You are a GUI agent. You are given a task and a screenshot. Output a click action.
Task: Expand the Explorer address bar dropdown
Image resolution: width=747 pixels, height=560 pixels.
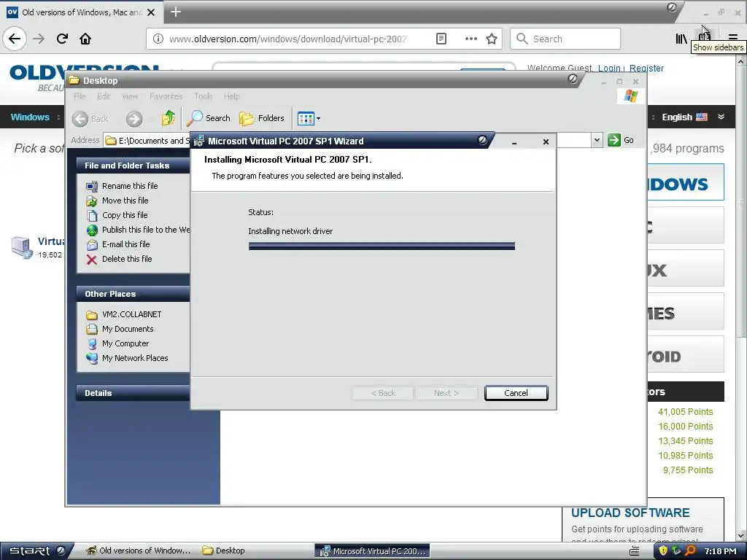click(597, 140)
